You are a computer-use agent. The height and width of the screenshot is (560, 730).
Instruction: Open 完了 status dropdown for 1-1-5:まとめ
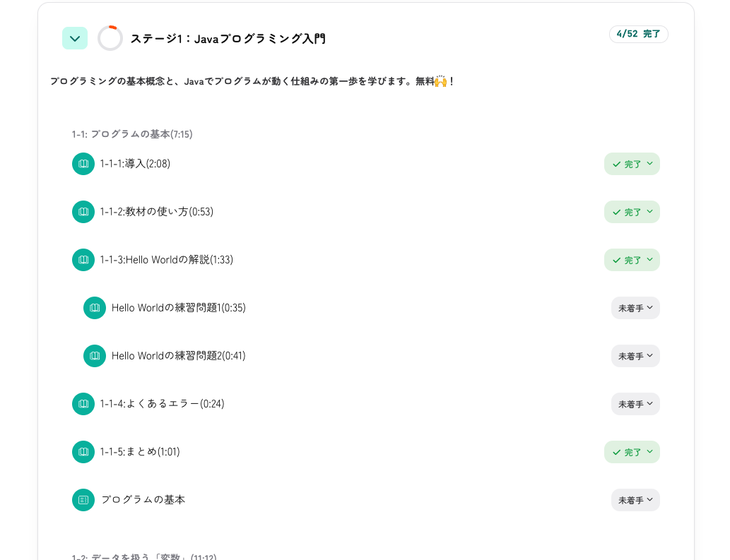click(x=632, y=452)
